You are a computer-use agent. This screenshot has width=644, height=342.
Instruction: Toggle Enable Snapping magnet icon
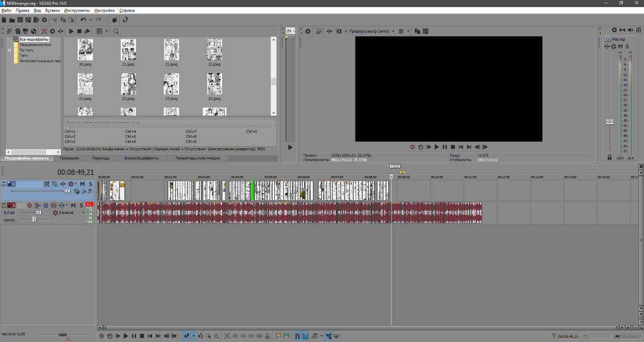coord(298,336)
